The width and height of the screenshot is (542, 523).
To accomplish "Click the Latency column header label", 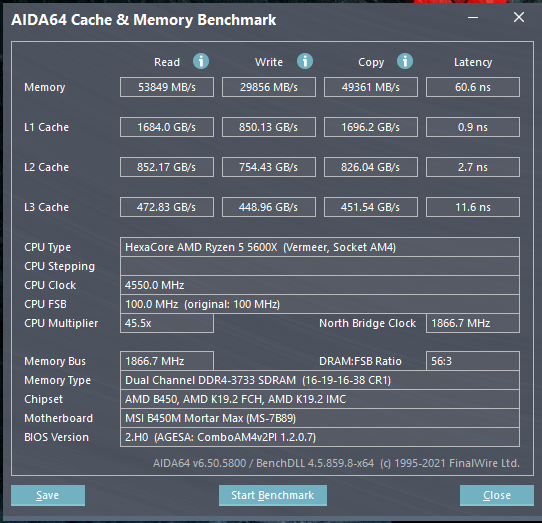I will tap(473, 63).
